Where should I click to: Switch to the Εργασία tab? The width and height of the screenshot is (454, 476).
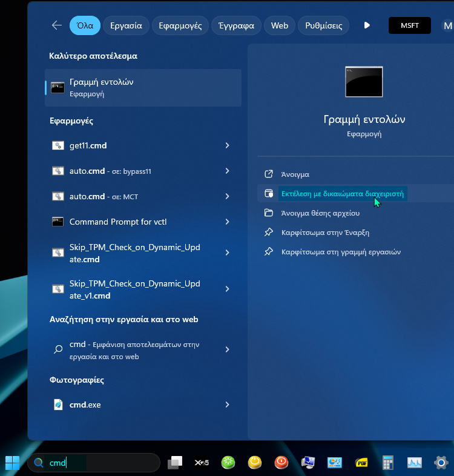pyautogui.click(x=127, y=25)
